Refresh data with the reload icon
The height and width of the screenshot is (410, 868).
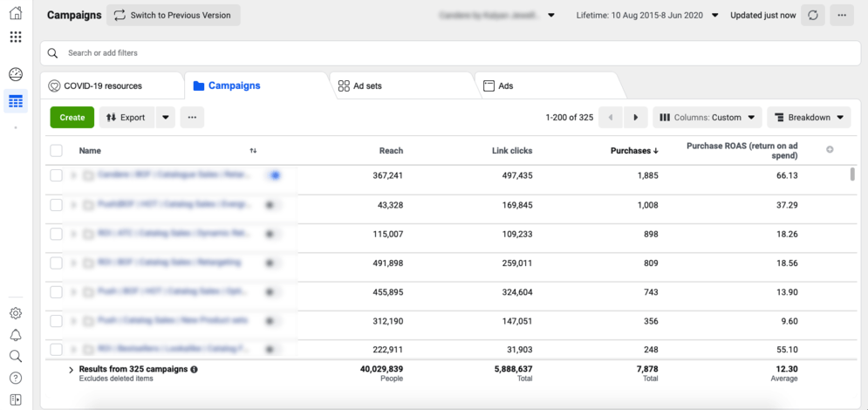[x=813, y=16]
